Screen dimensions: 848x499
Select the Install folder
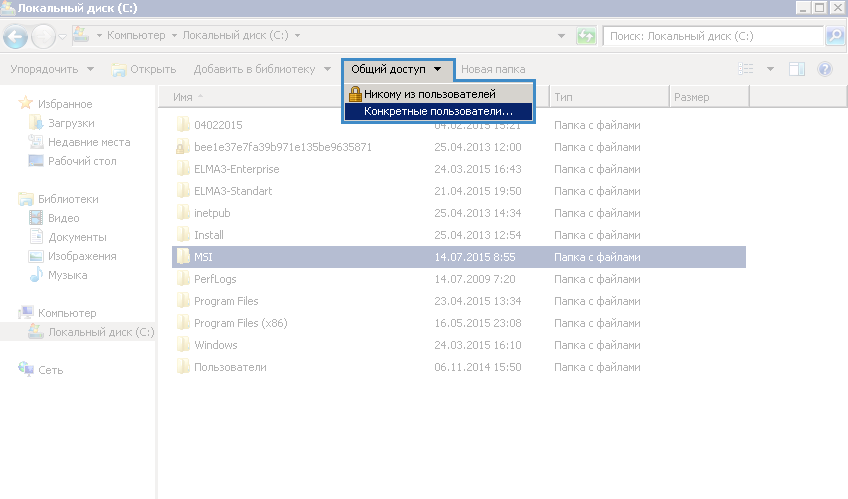(x=209, y=235)
